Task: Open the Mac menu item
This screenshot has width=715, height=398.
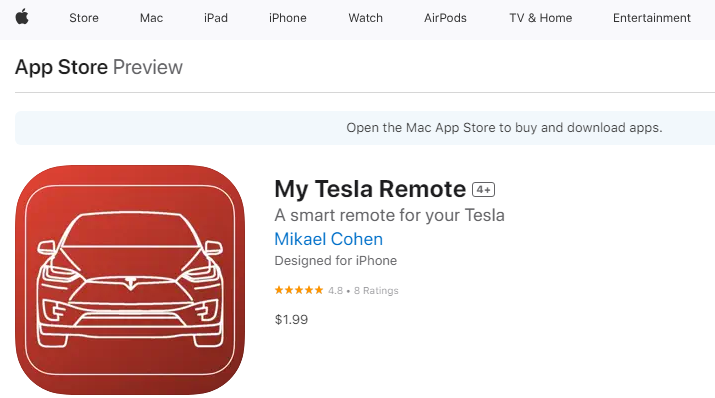Action: (x=151, y=18)
